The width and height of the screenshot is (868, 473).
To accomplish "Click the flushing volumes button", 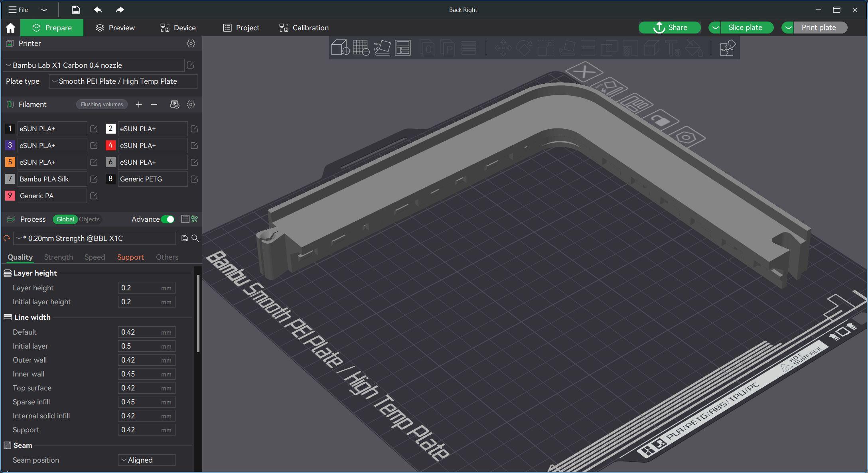I will coord(102,104).
